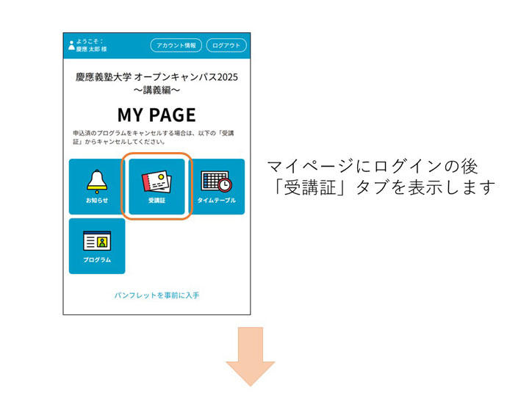Open the プログラム profile card icon
532x399 pixels.
[97, 240]
